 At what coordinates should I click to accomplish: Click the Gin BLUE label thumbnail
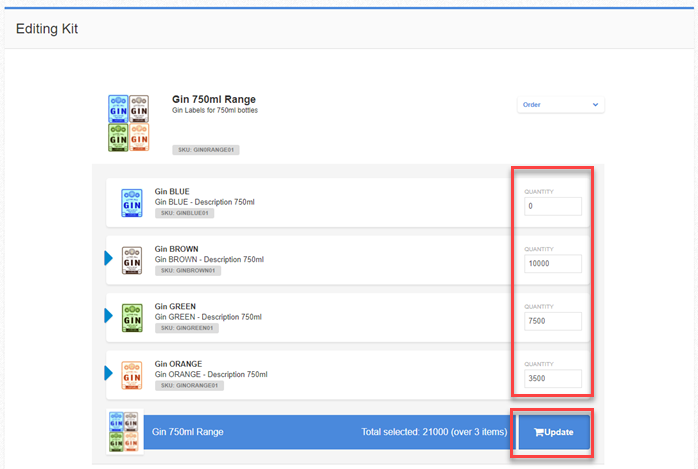132,203
